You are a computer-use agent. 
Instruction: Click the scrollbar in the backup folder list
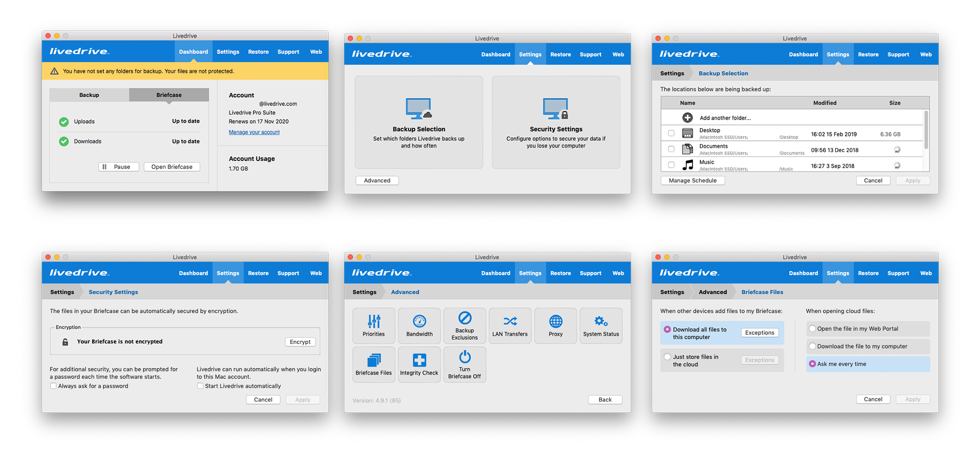point(926,130)
